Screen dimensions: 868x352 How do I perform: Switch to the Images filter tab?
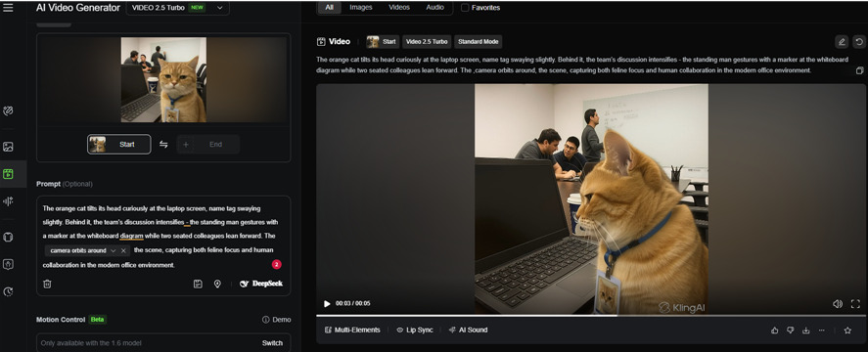pyautogui.click(x=361, y=8)
